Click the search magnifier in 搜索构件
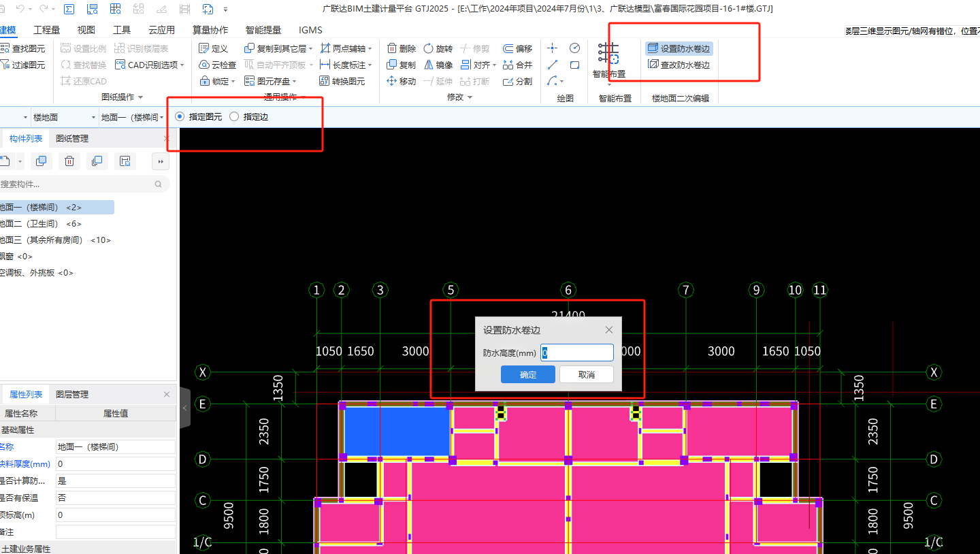The image size is (980, 554). 159,184
